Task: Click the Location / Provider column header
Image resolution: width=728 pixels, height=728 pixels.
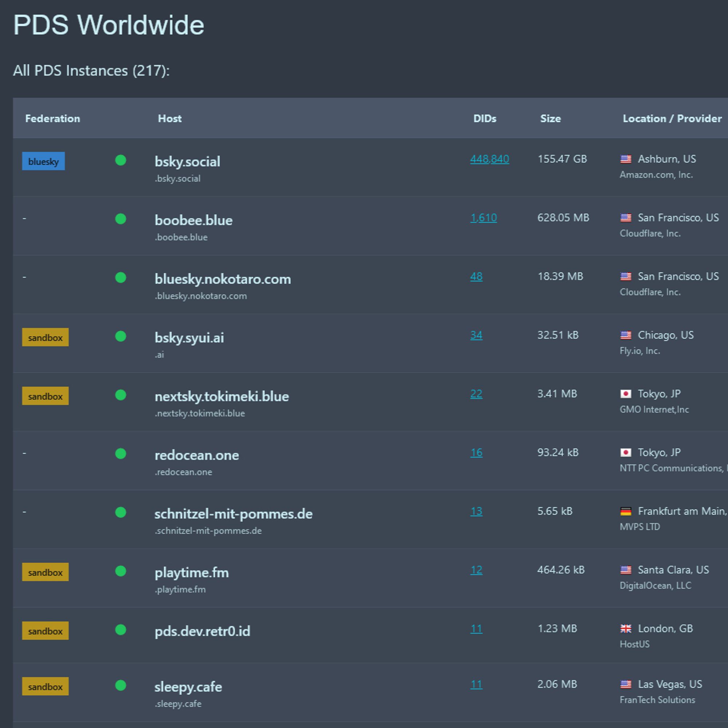Action: point(672,118)
